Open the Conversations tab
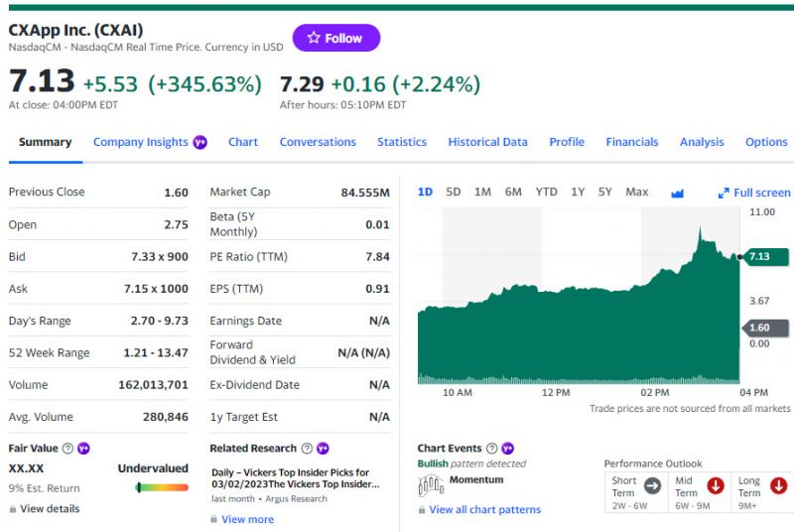Screen dimensions: 794x532 pyautogui.click(x=318, y=142)
